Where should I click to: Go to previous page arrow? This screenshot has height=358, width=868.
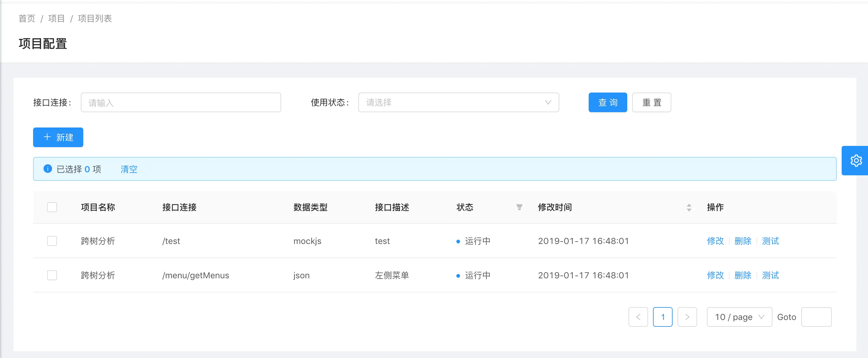point(638,317)
